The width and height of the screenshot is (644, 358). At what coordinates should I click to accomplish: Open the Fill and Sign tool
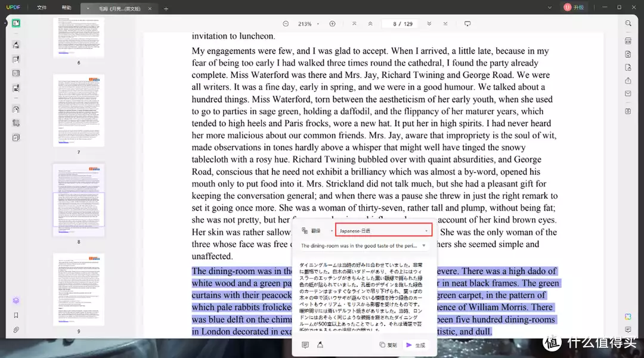click(x=16, y=88)
